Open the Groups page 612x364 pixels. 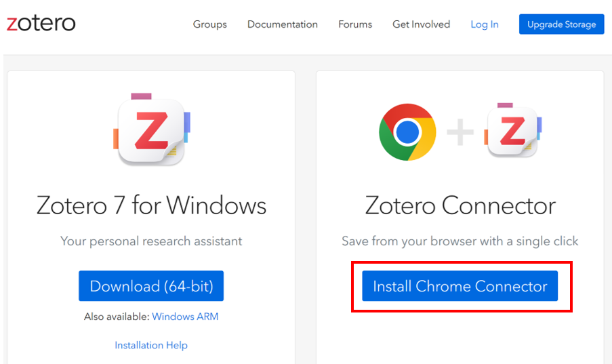click(x=209, y=24)
